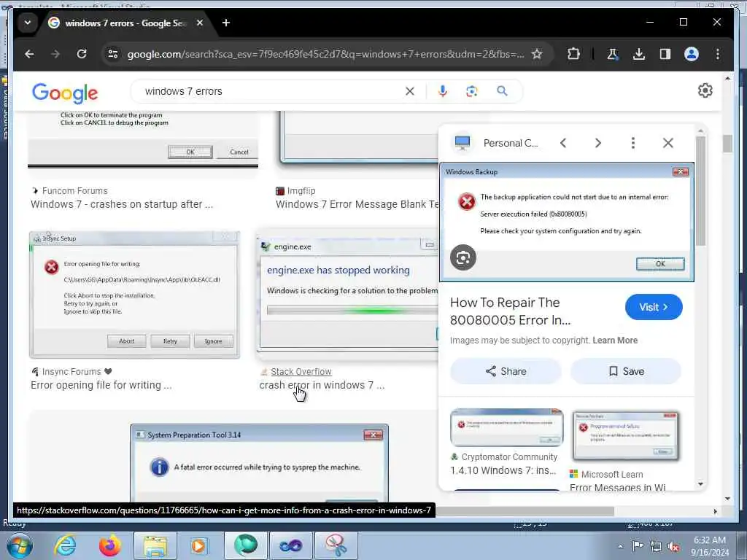747x560 pixels.
Task: Search by image with Google Lens icon
Action: tap(472, 91)
